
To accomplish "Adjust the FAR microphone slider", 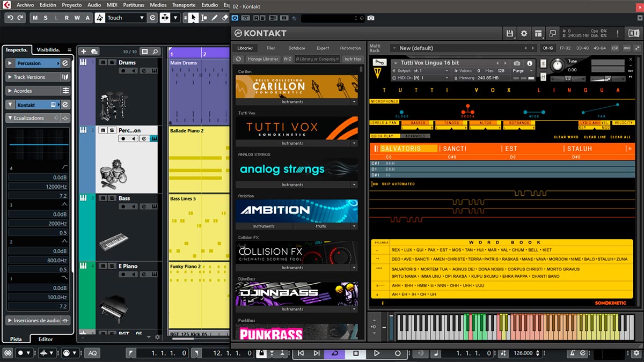I will [601, 109].
